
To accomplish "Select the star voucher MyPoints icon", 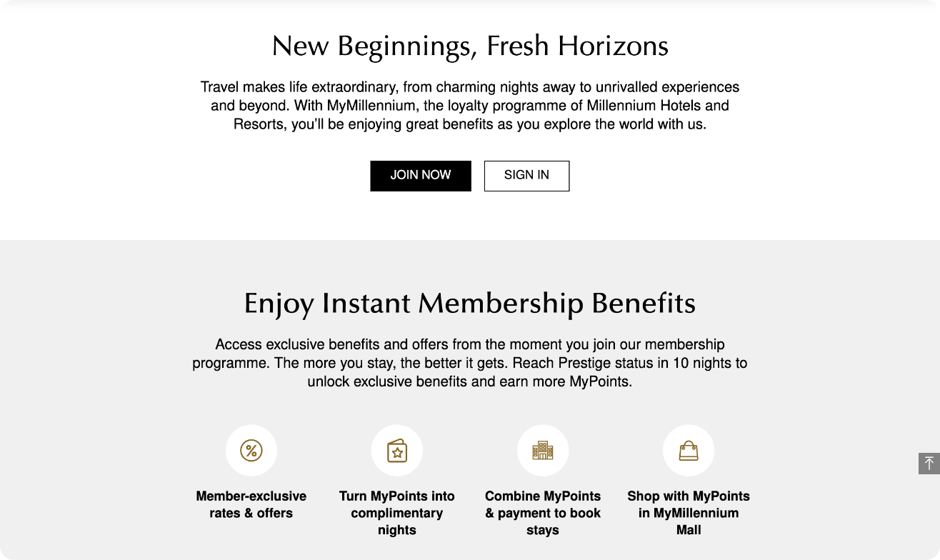I will pos(397,451).
